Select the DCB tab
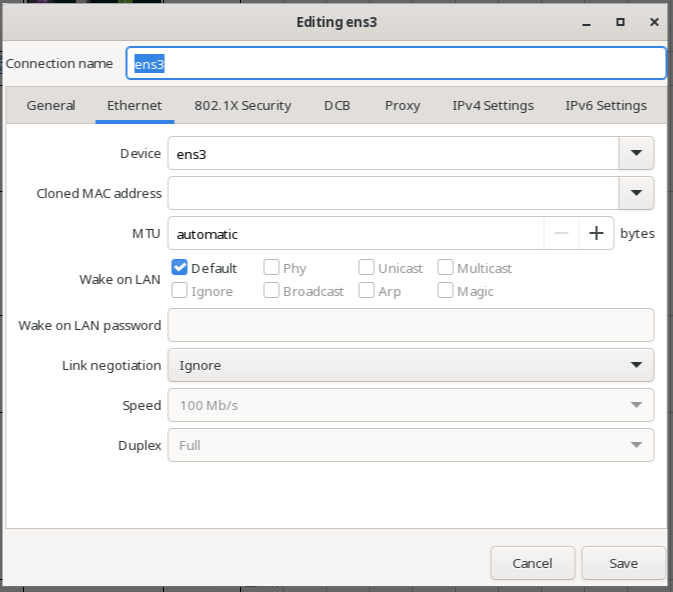 tap(337, 105)
